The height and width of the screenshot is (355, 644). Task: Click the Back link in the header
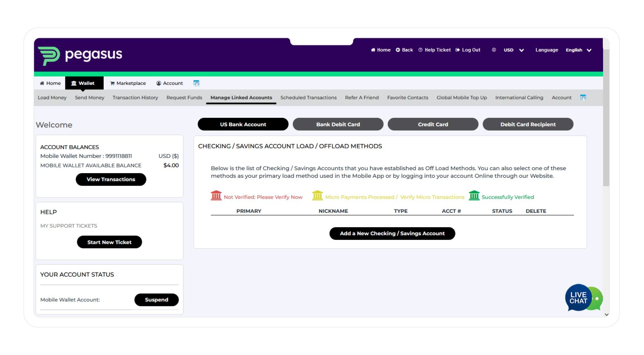coord(404,50)
